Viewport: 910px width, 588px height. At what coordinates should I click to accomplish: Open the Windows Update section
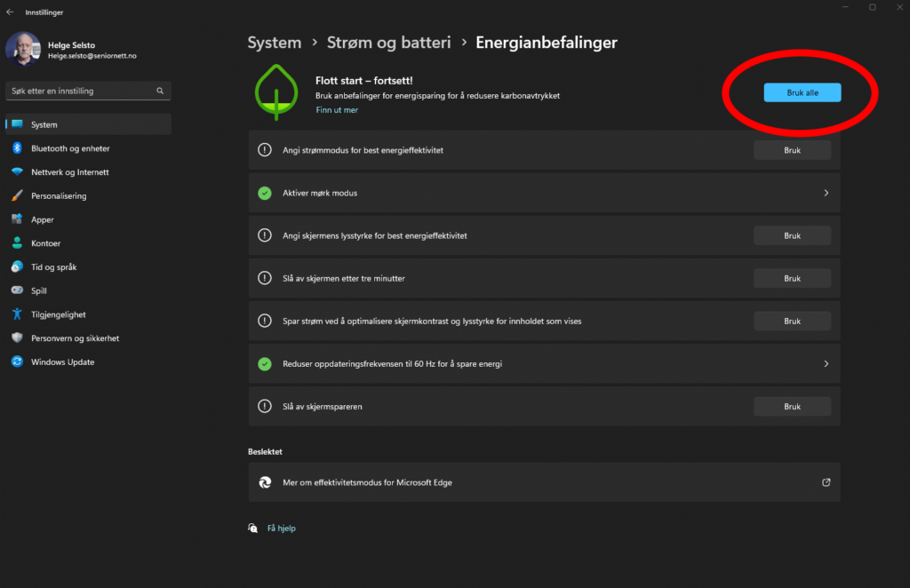(x=62, y=362)
